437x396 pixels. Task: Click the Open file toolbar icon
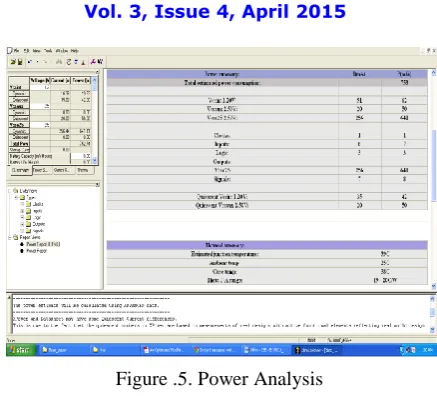pos(13,62)
